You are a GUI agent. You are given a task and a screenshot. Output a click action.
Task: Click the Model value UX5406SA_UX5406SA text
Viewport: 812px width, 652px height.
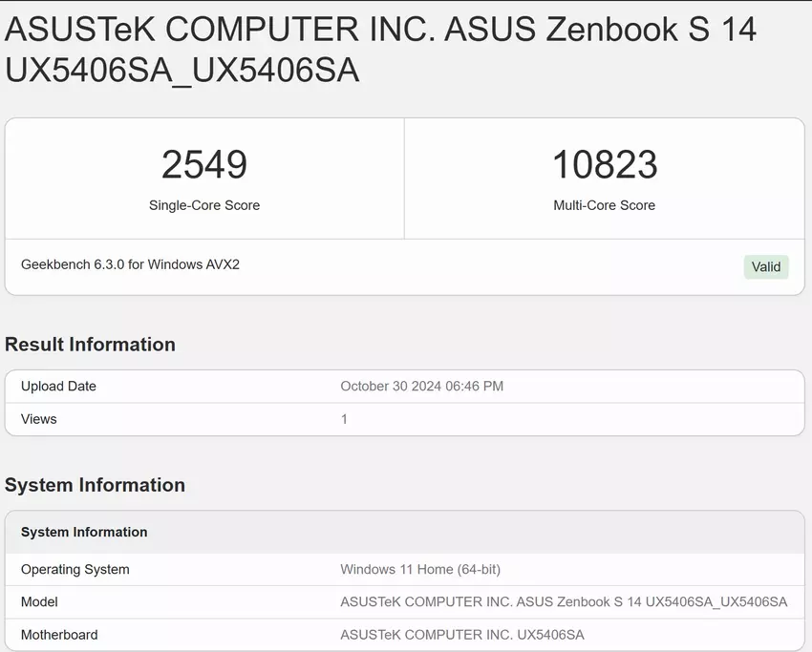(x=564, y=602)
